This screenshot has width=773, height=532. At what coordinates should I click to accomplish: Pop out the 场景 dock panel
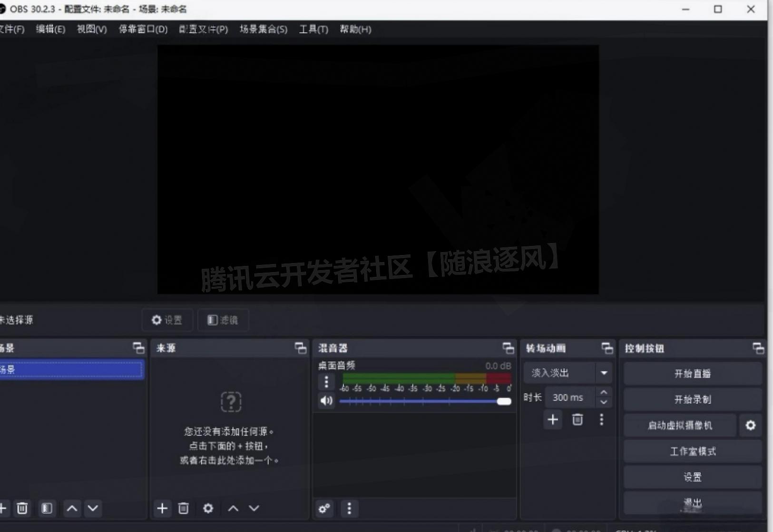(x=138, y=348)
